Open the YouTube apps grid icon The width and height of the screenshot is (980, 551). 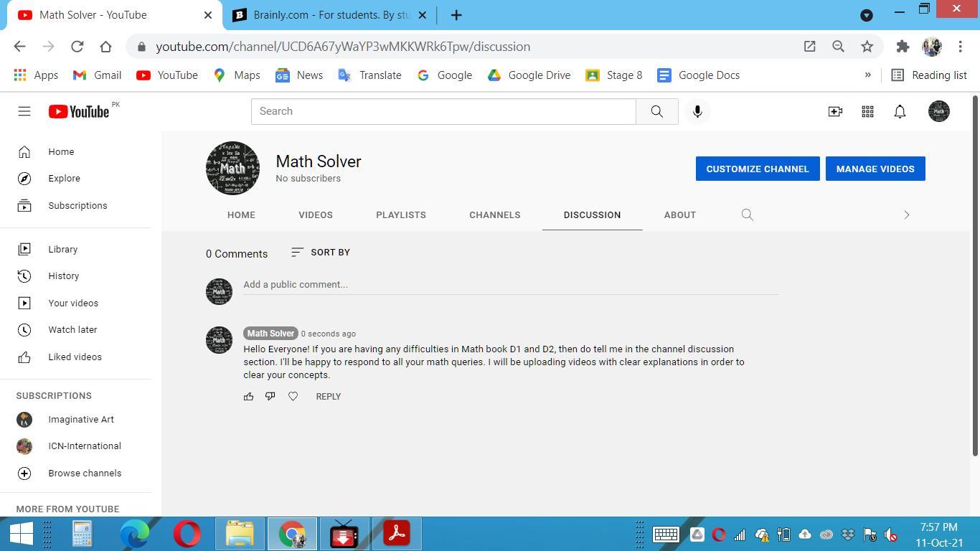pos(867,111)
